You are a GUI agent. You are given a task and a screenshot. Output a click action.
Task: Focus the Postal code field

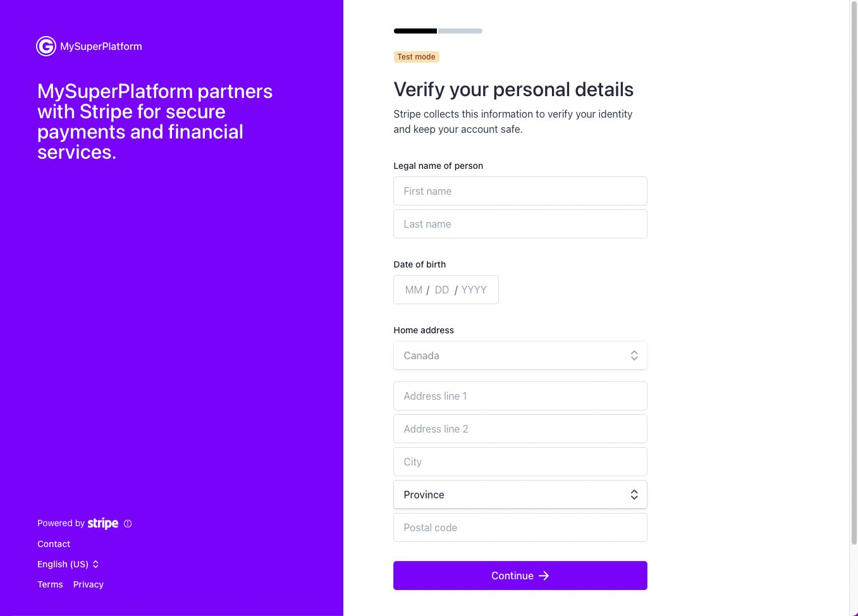[520, 527]
